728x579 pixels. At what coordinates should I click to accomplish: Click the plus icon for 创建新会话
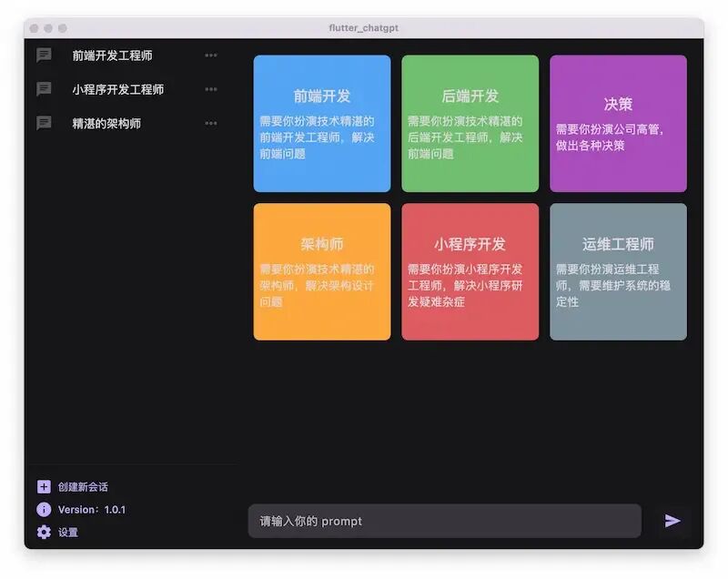[44, 487]
